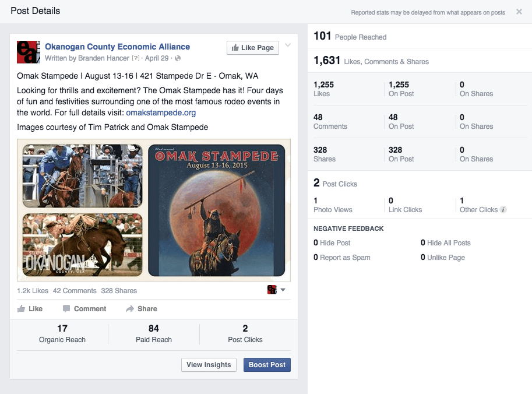Select the Comment speech bubble icon
Image resolution: width=532 pixels, height=394 pixels.
tap(67, 308)
